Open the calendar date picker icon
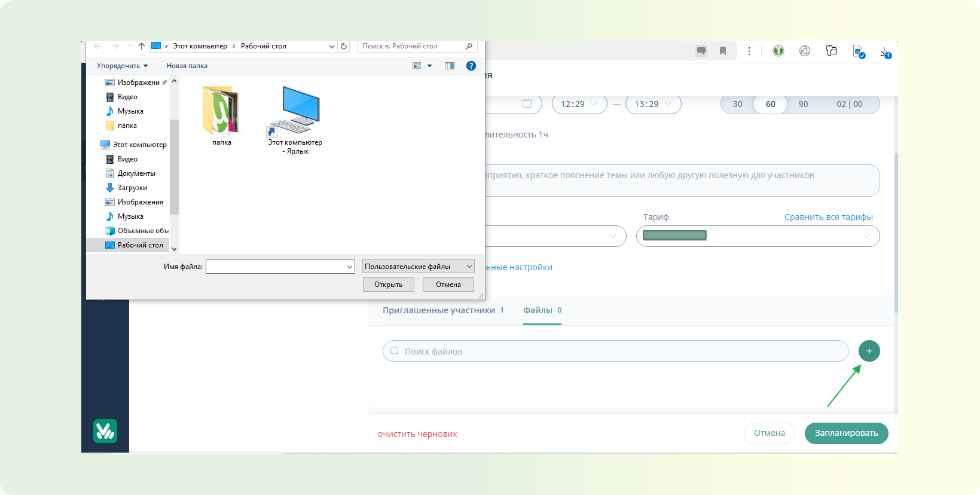 527,104
